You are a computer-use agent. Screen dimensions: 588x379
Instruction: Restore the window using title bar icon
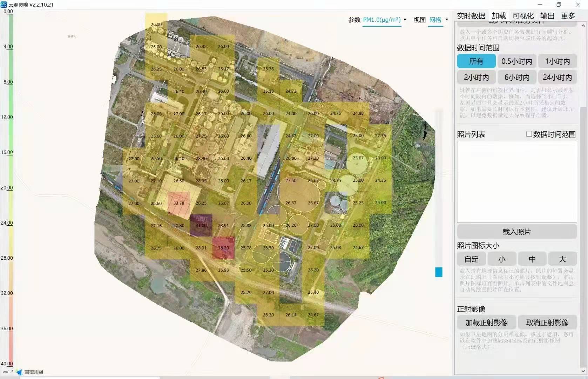[559, 5]
